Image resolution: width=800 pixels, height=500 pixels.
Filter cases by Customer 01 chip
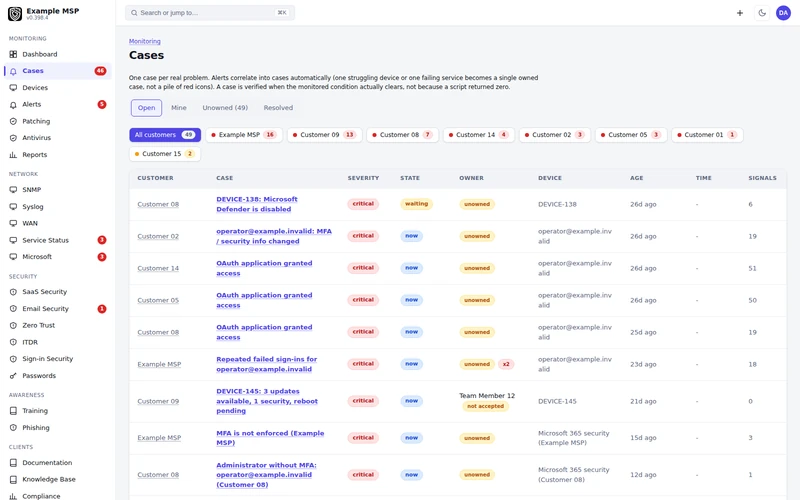tap(707, 135)
